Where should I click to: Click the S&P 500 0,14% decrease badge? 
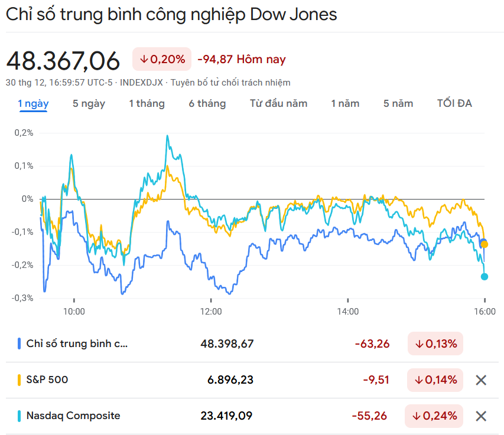[435, 380]
